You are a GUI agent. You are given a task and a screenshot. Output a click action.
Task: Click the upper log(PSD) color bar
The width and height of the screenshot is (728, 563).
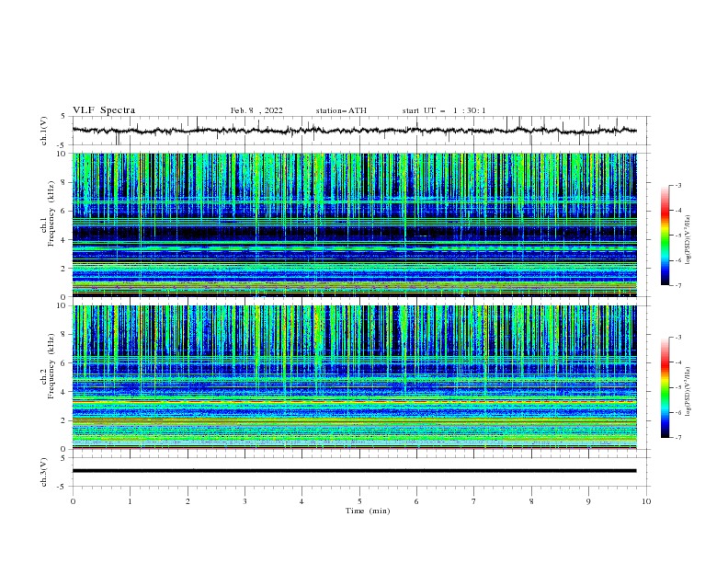click(x=665, y=236)
